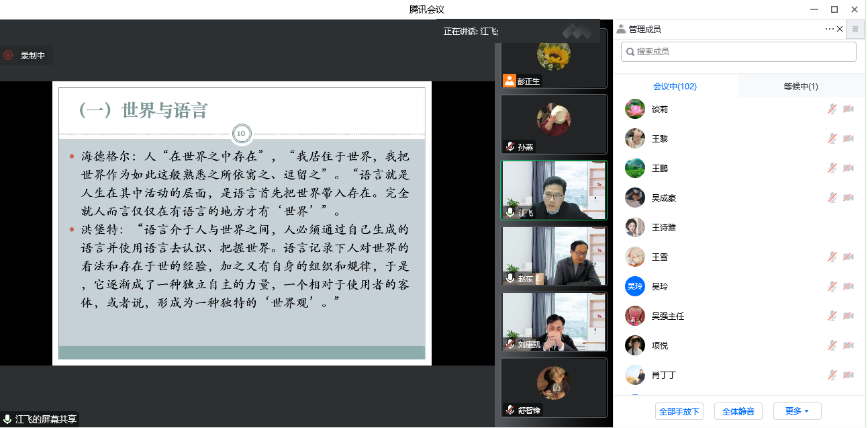Switch to the 会议中(102) tab
The width and height of the screenshot is (868, 428).
pyautogui.click(x=675, y=87)
